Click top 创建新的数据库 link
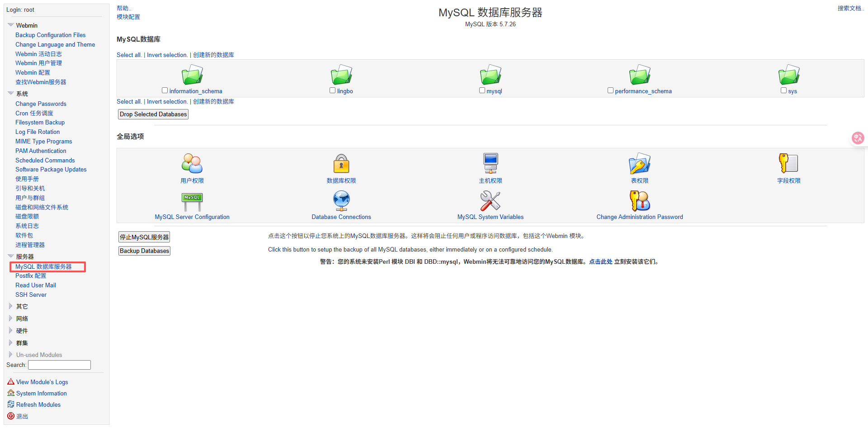The width and height of the screenshot is (868, 433). coord(213,55)
